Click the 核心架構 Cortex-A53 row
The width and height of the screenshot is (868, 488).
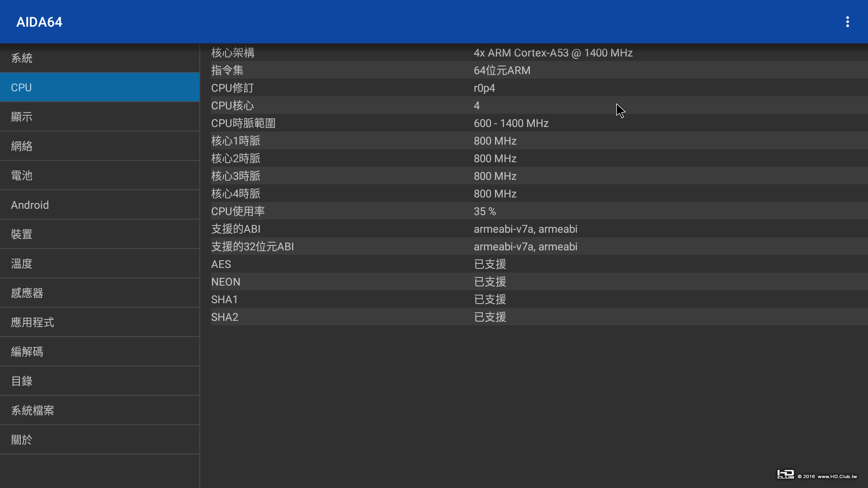tap(538, 53)
